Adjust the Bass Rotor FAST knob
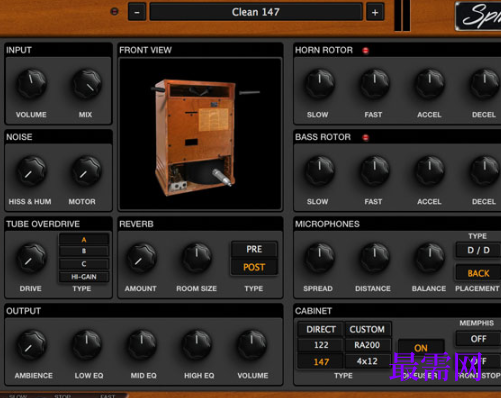Image resolution: width=501 pixels, height=398 pixels. 375,171
